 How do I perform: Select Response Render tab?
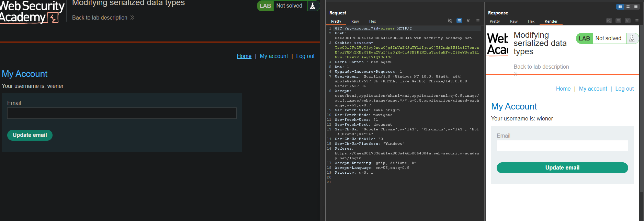pyautogui.click(x=551, y=21)
